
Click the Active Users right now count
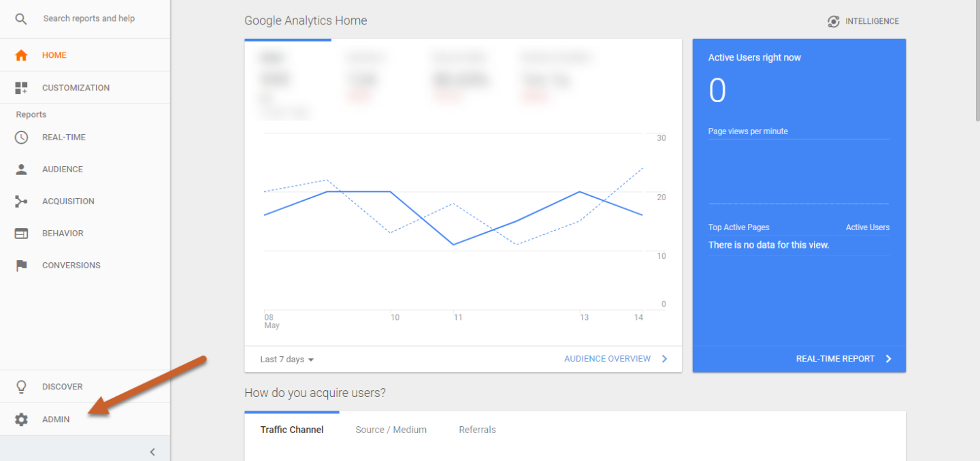(717, 91)
